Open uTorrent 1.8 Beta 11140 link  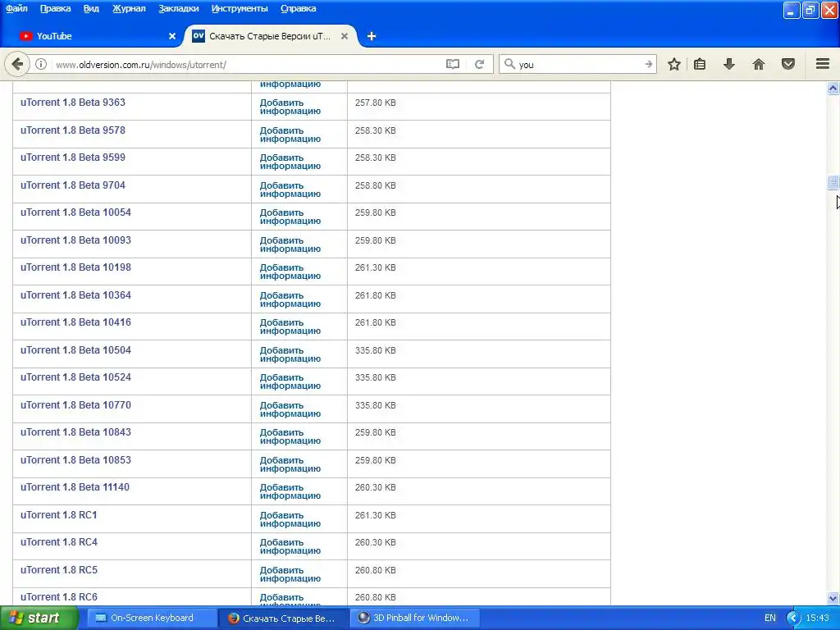point(75,487)
